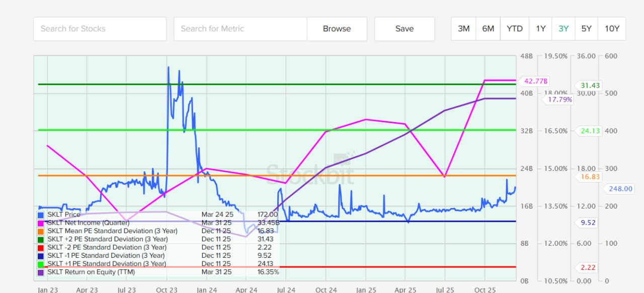
Task: Click SKLT -1 PE Standard Deviation label
Action: click(107, 255)
